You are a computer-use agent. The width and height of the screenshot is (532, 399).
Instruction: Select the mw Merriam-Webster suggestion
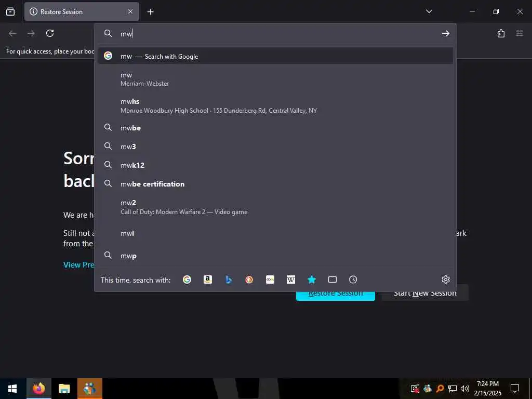275,79
